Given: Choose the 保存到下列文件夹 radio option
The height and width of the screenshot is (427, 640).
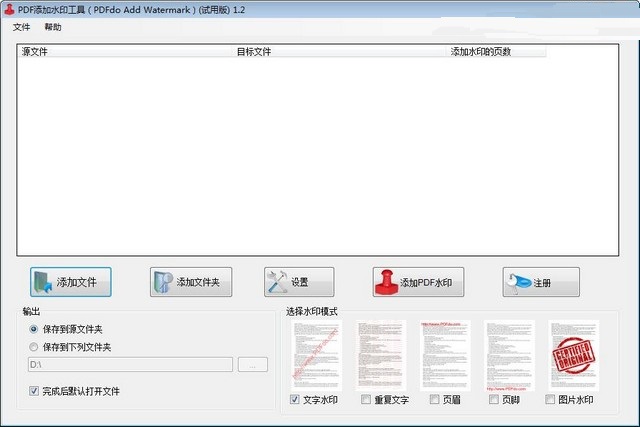Looking at the screenshot, I should click(x=35, y=347).
